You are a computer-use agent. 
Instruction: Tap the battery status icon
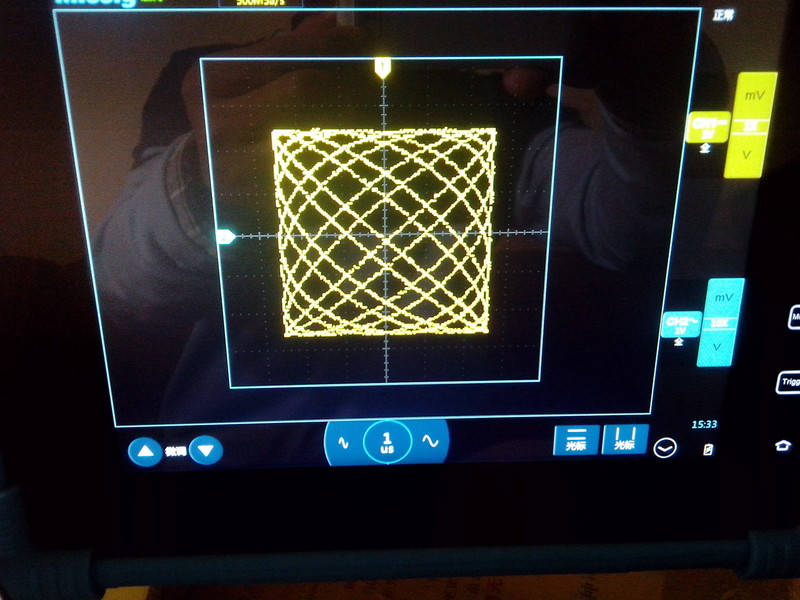[709, 449]
